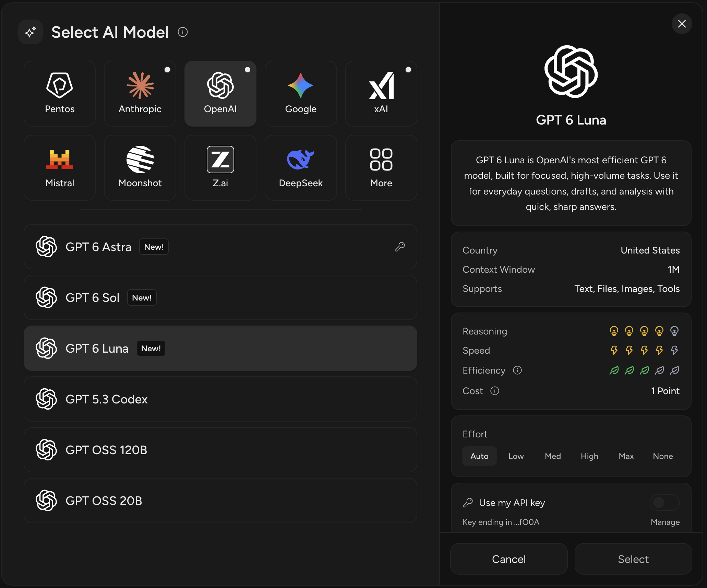This screenshot has width=707, height=588.
Task: Open the Moonshot provider tile
Action: tap(140, 167)
